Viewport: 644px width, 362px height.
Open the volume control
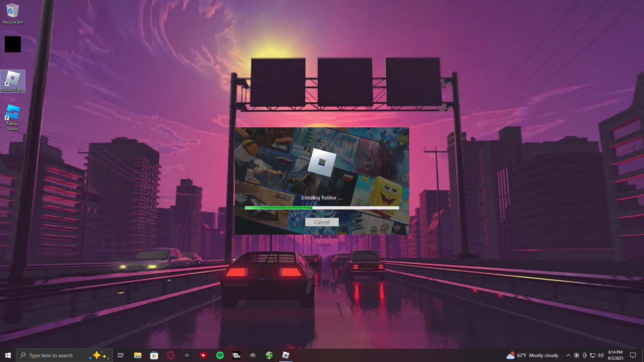point(600,355)
